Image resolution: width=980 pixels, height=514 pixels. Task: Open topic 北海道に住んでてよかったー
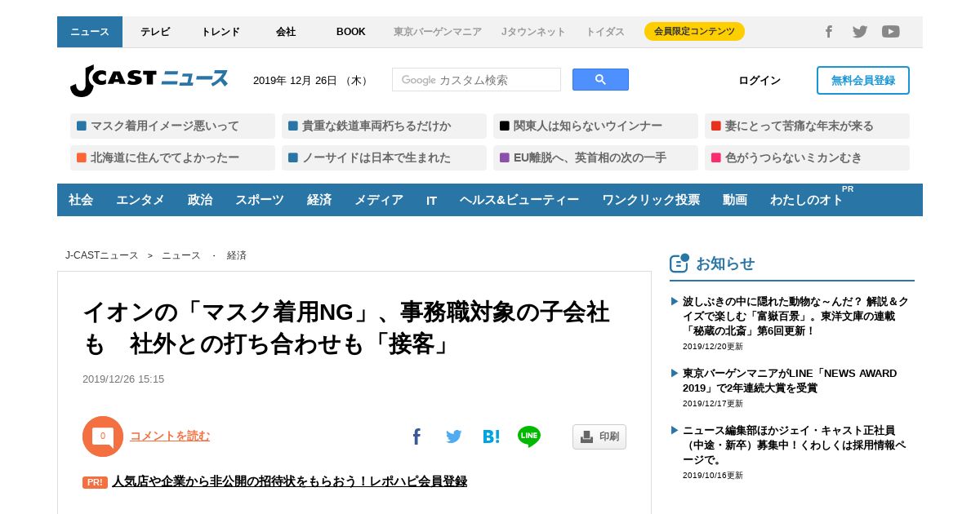(x=172, y=157)
